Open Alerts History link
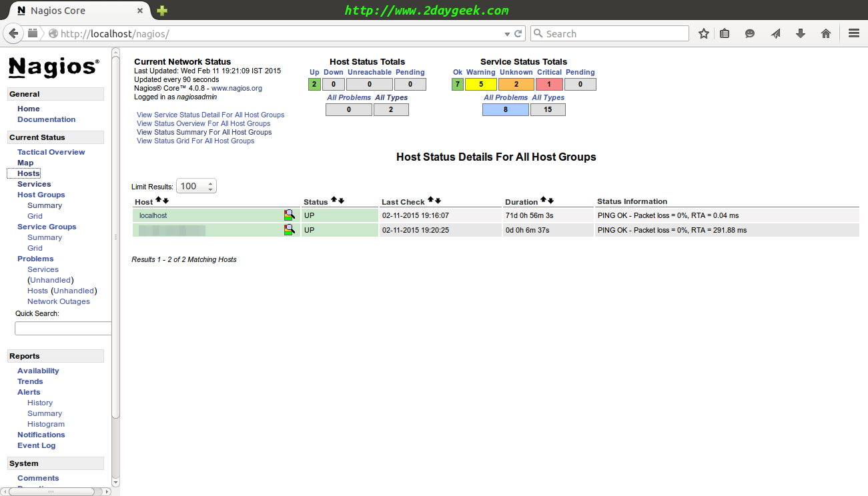The image size is (868, 496). pyautogui.click(x=40, y=403)
